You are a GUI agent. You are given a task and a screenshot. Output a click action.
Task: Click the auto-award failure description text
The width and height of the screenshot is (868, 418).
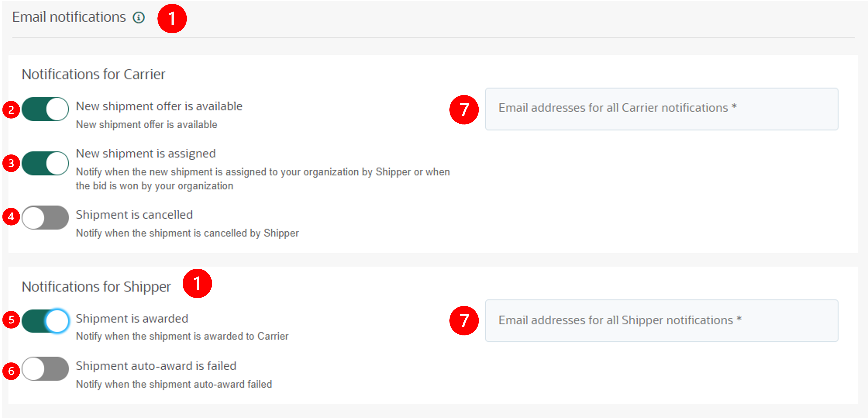tap(174, 384)
